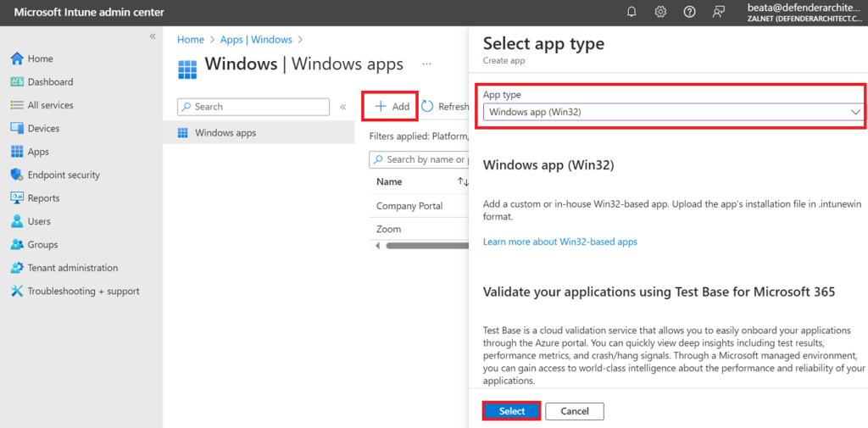
Task: Click the Filters applied text
Action: click(419, 136)
